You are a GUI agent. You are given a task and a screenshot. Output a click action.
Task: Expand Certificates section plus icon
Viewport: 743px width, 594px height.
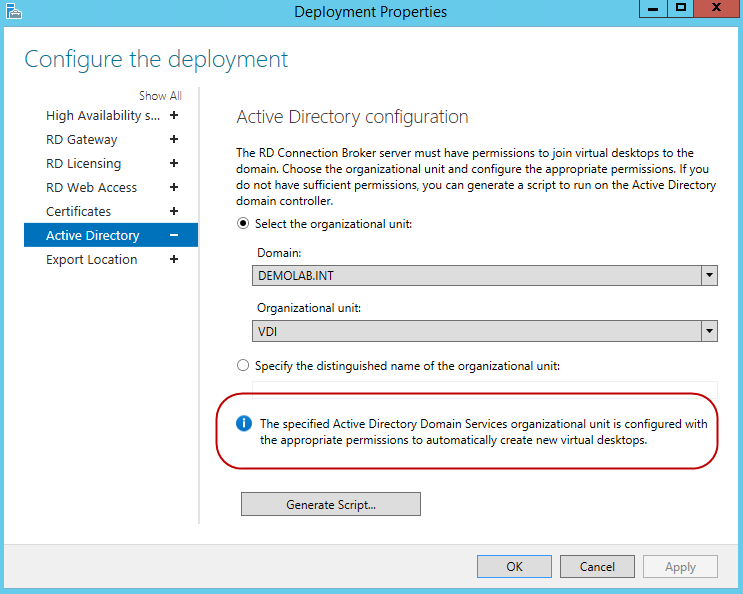[174, 211]
